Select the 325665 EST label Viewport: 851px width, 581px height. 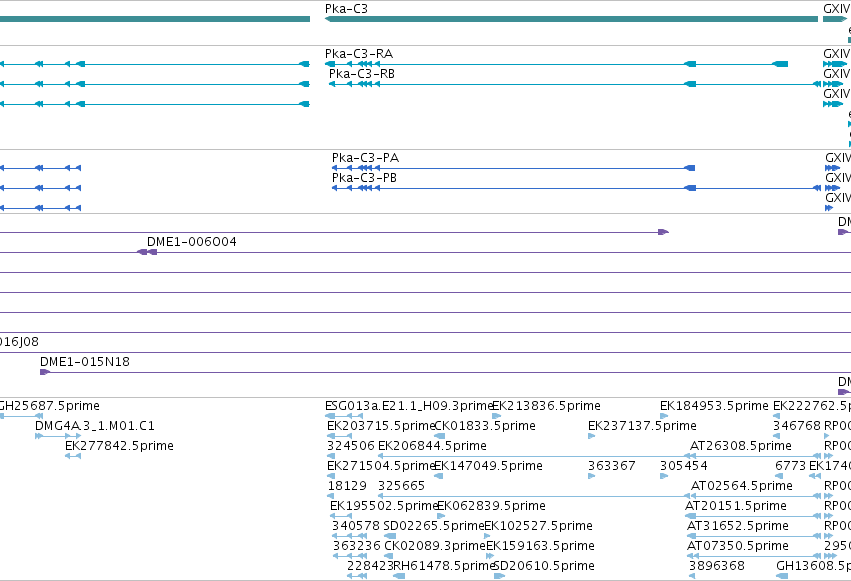[x=402, y=486]
